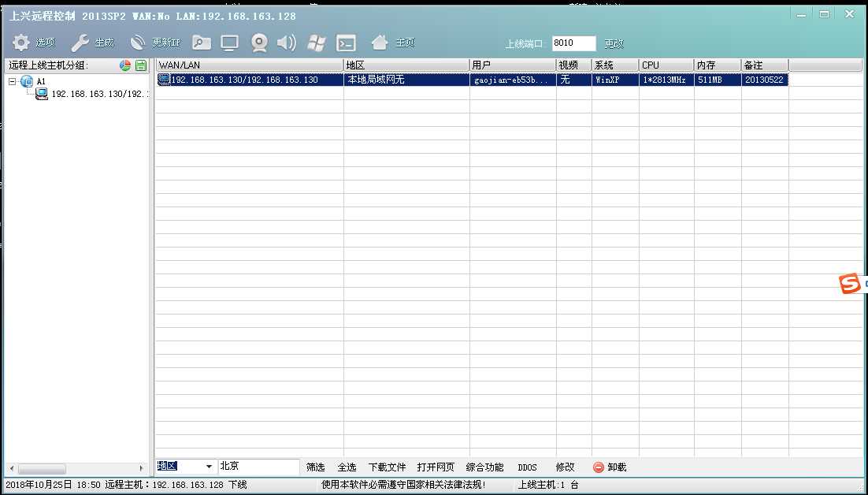This screenshot has width=868, height=495.
Task: Click the 修改 button
Action: (x=566, y=467)
